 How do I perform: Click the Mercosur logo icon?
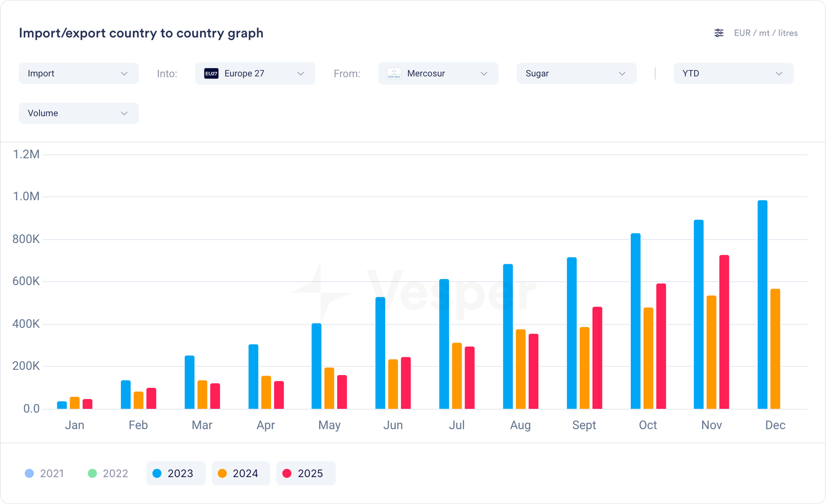coord(394,73)
